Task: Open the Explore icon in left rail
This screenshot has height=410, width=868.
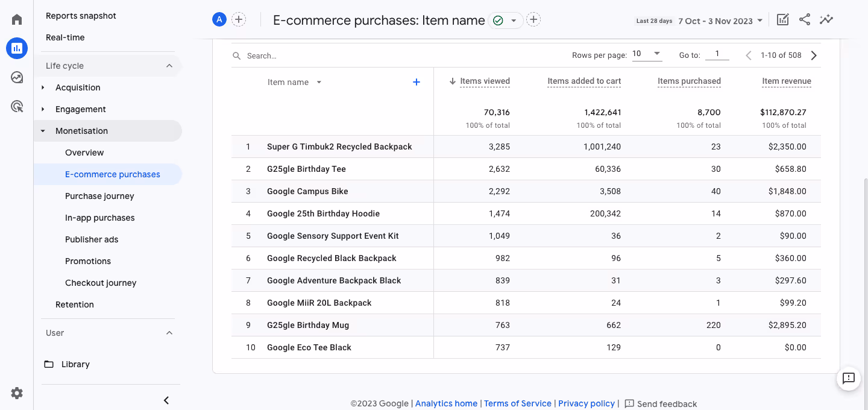Action: (17, 77)
